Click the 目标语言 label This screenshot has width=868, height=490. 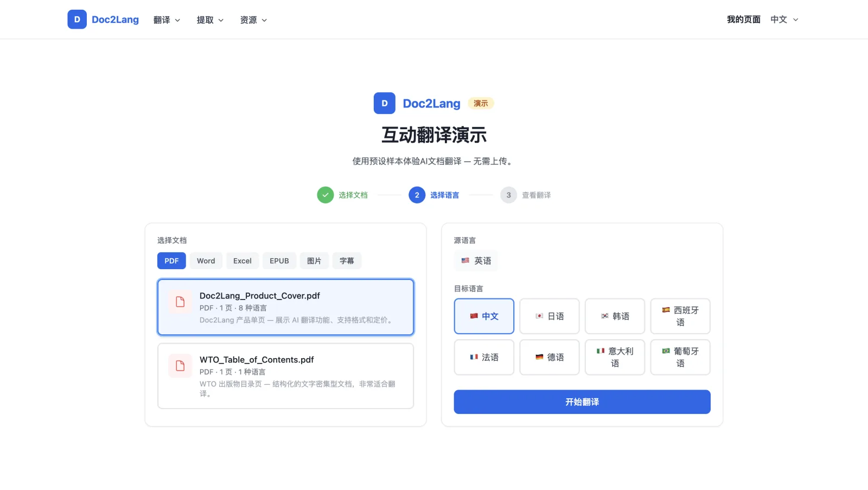(x=469, y=289)
